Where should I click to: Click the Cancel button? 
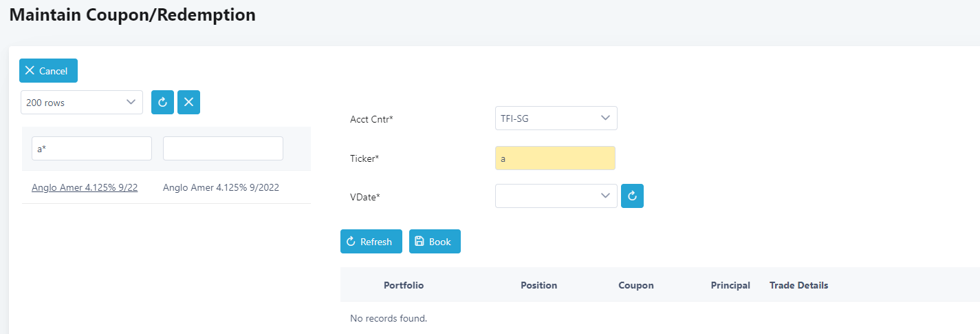pos(48,71)
